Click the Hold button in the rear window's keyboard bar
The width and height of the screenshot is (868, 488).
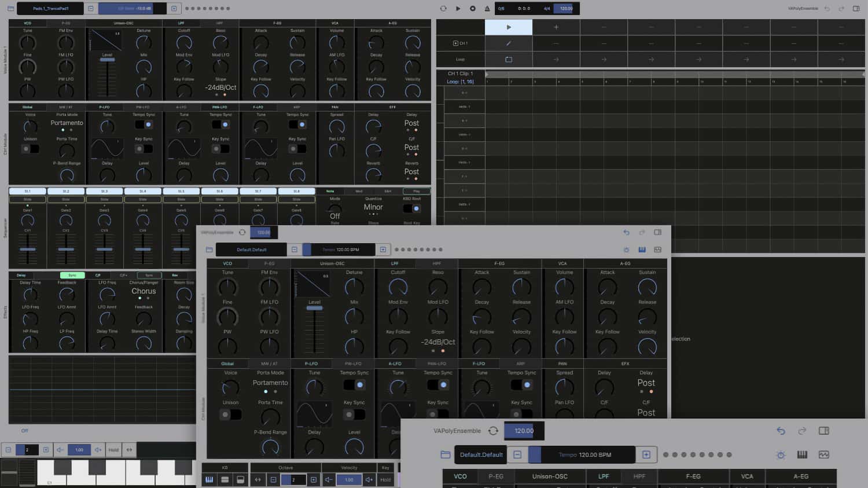point(113,450)
